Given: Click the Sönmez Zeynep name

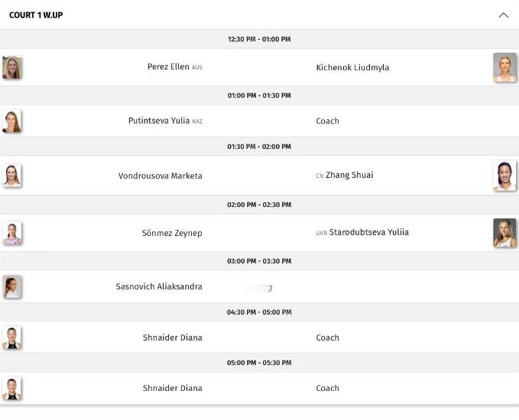Looking at the screenshot, I should pyautogui.click(x=172, y=233).
